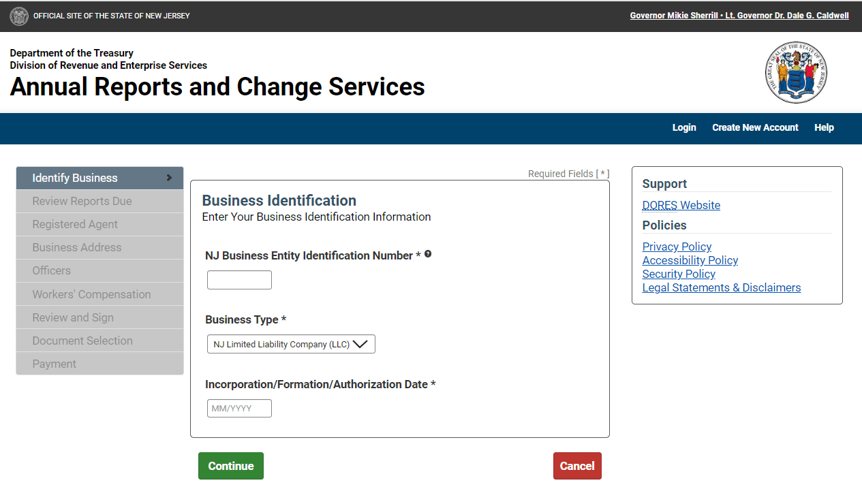Click the Required Fields note
This screenshot has width=862, height=504.
(x=568, y=174)
